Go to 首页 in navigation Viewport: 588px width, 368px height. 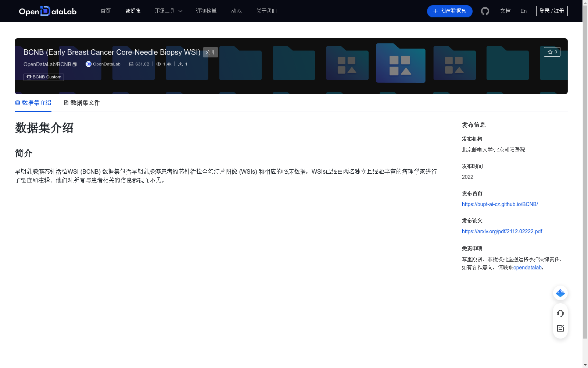[105, 11]
